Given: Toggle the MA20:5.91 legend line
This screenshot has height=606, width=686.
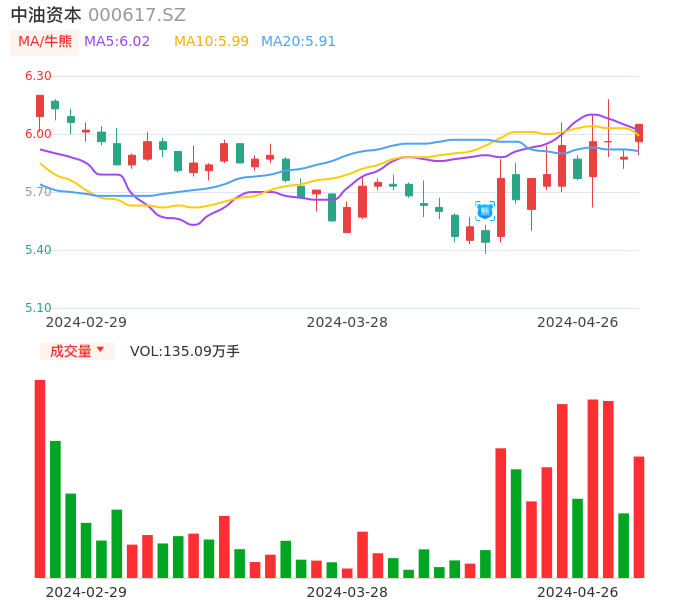Looking at the screenshot, I should [x=298, y=42].
